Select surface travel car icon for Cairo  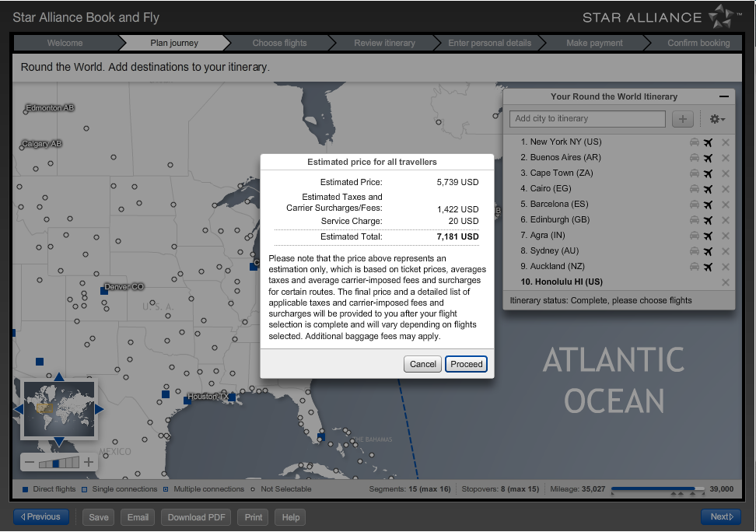[x=695, y=188]
